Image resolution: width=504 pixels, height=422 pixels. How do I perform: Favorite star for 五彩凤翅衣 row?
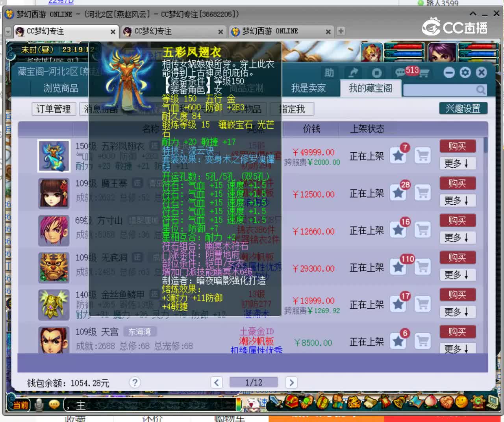click(398, 155)
